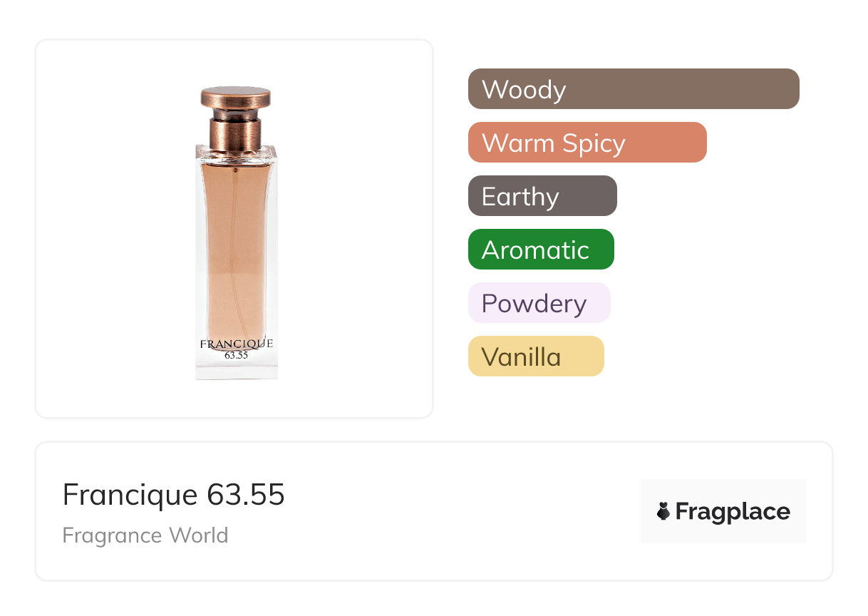Open the perfume bottle product image
Screen dimensions: 868x616
point(236,235)
